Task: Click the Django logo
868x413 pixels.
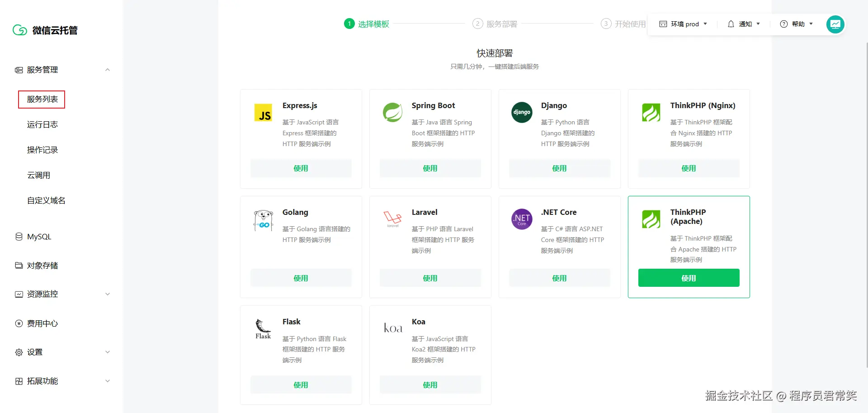Action: tap(522, 112)
